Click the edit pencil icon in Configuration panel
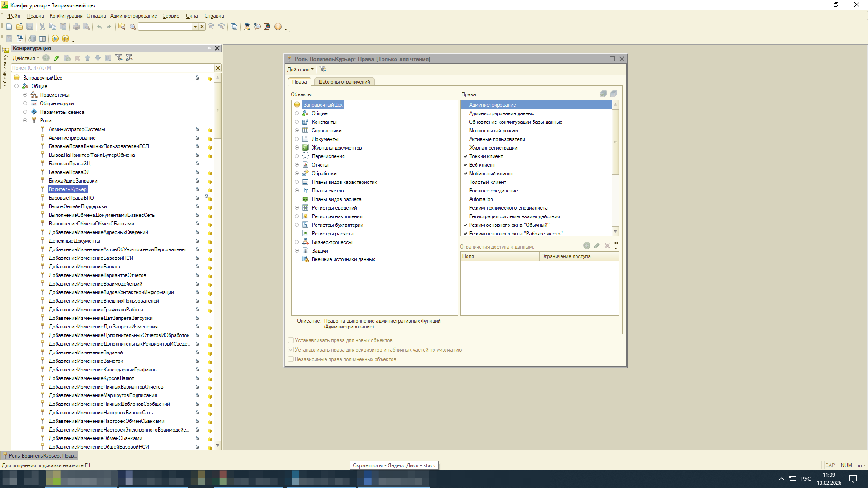 57,58
